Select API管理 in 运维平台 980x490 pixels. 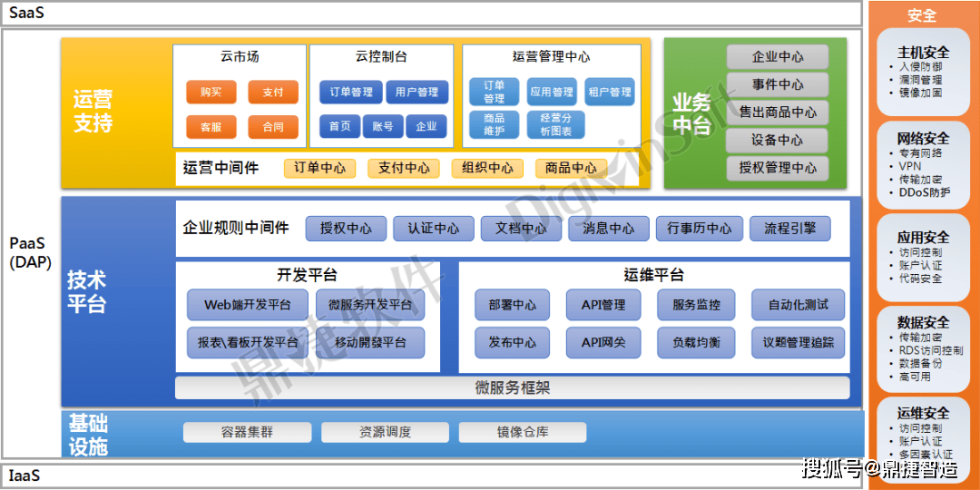[603, 305]
